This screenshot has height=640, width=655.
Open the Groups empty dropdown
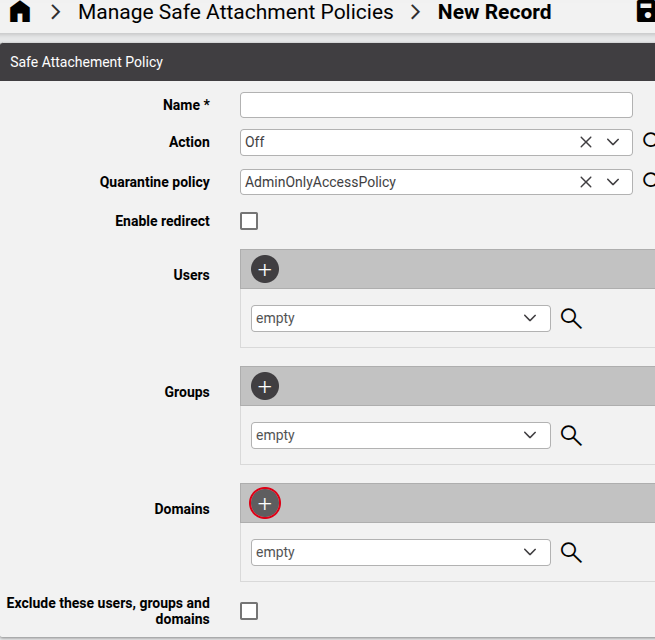coord(401,435)
